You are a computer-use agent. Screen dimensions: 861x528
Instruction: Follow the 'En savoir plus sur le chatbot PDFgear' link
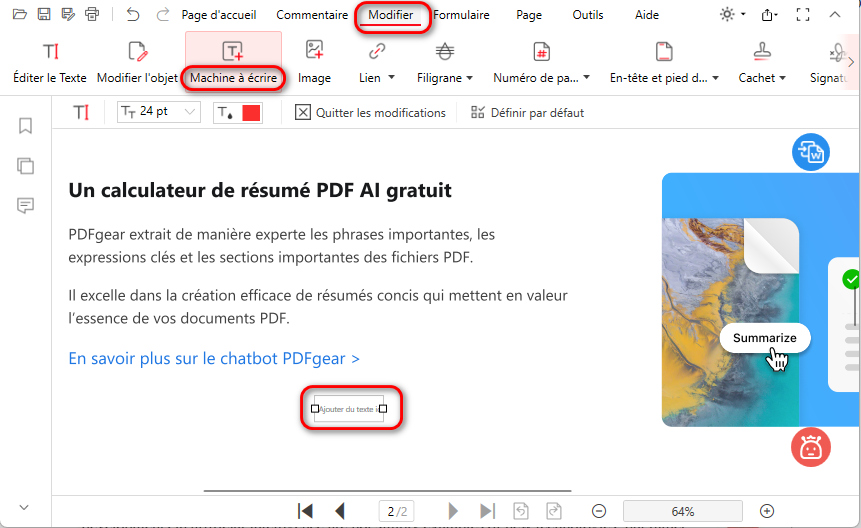(214, 358)
